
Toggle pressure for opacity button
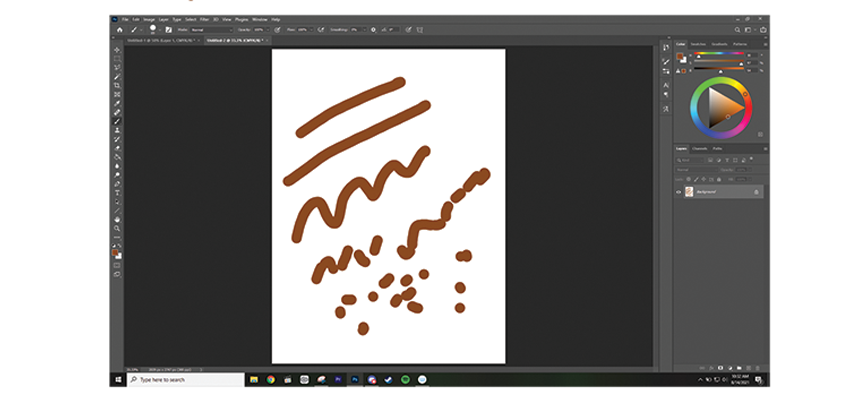coord(277,30)
